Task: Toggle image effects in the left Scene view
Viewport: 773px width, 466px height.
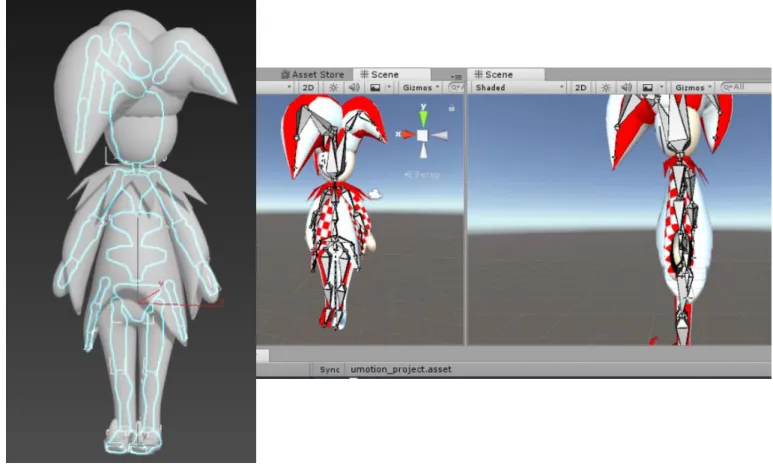Action: tap(375, 88)
